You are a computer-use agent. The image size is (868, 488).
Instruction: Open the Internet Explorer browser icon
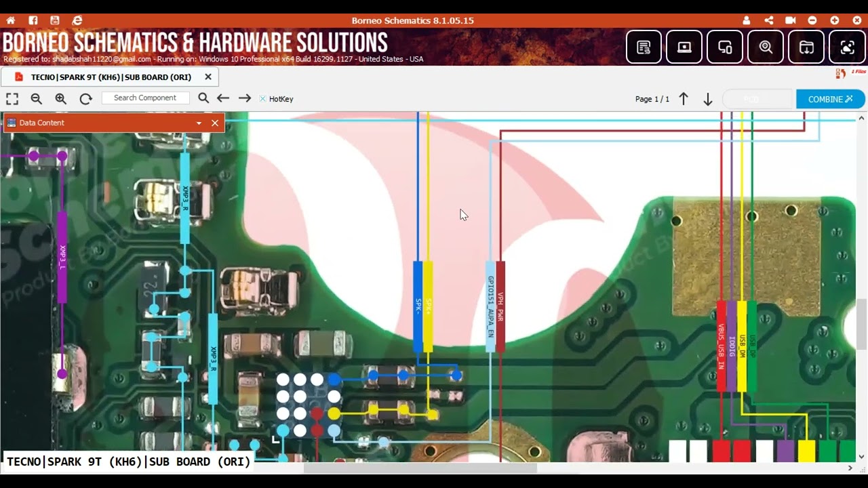[x=77, y=20]
